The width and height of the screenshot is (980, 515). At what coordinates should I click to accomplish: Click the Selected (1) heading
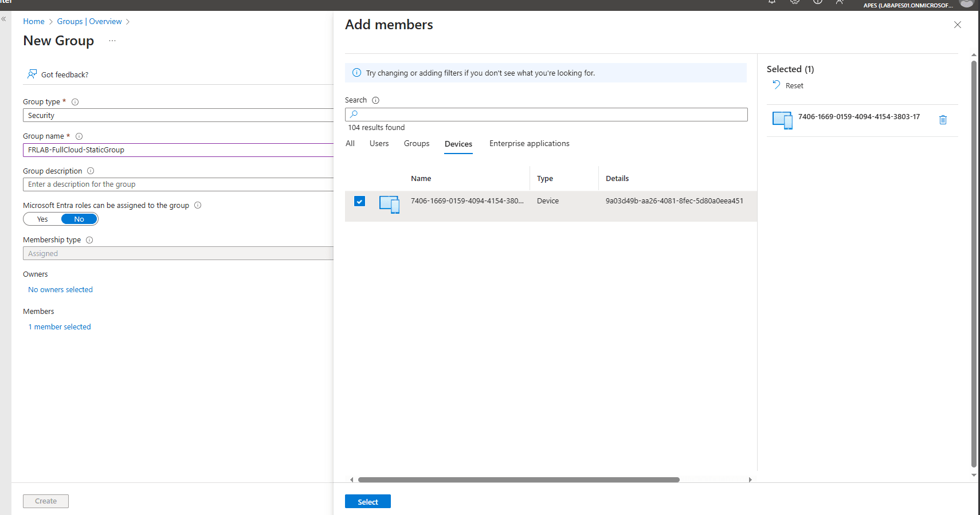tap(790, 69)
